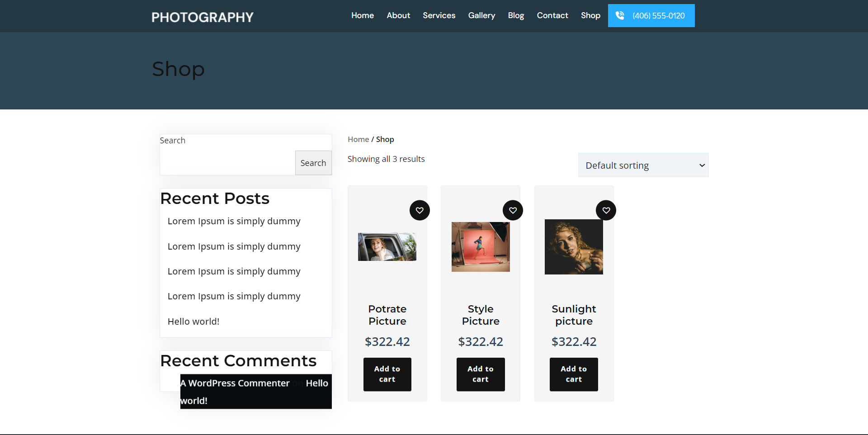Navigate to the Contact page

[x=552, y=15]
